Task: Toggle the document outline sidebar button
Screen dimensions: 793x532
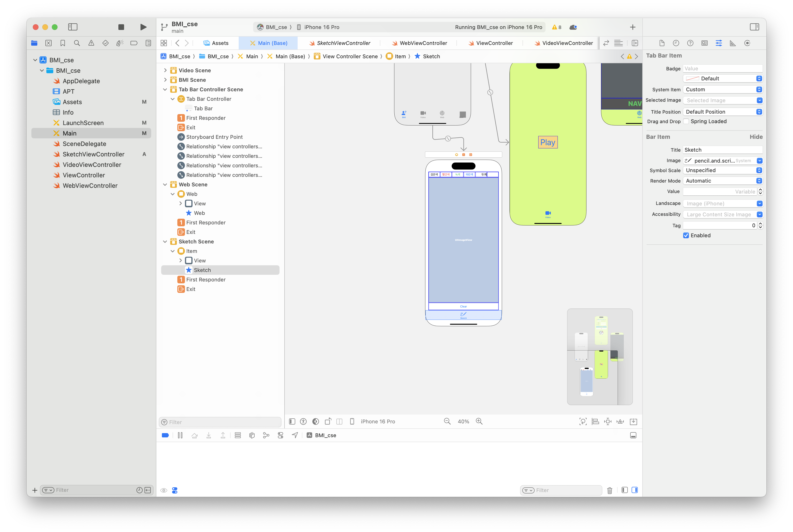Action: tap(292, 421)
